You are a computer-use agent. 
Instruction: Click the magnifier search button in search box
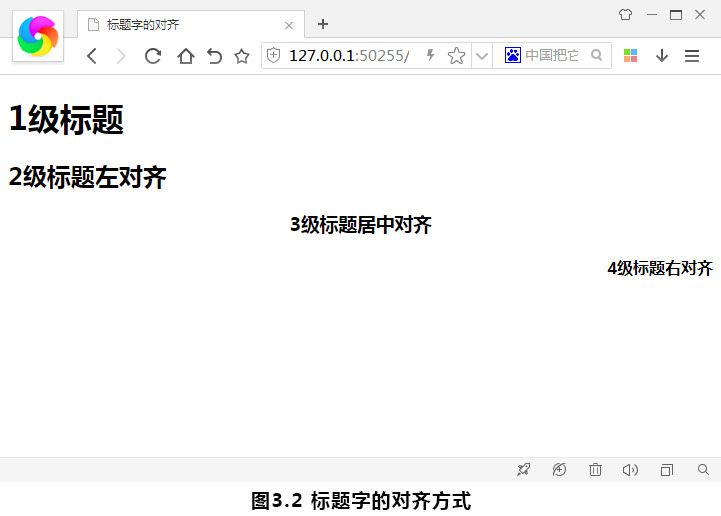pos(597,55)
